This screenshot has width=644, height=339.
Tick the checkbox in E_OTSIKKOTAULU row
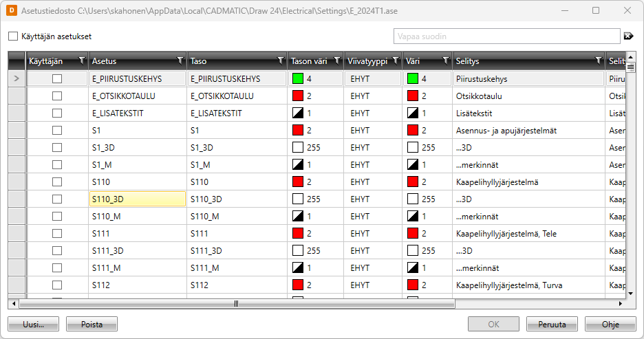pos(57,96)
